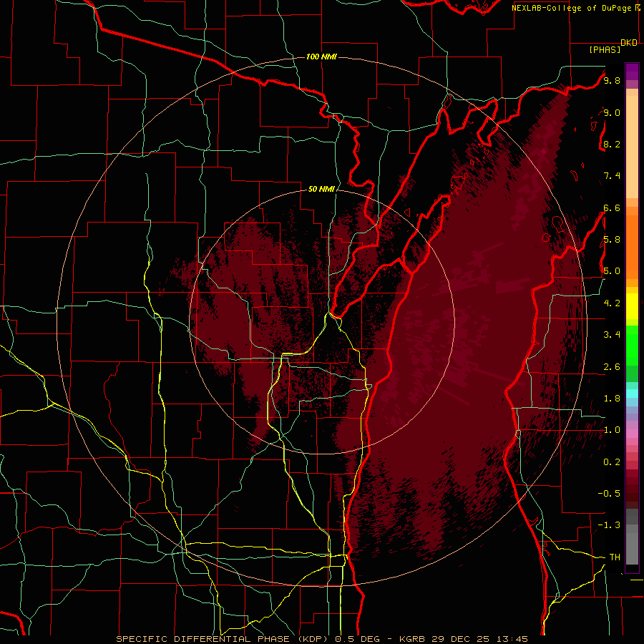Pick the cyan segment of the color bar
This screenshot has height=644, width=644.
tap(632, 394)
